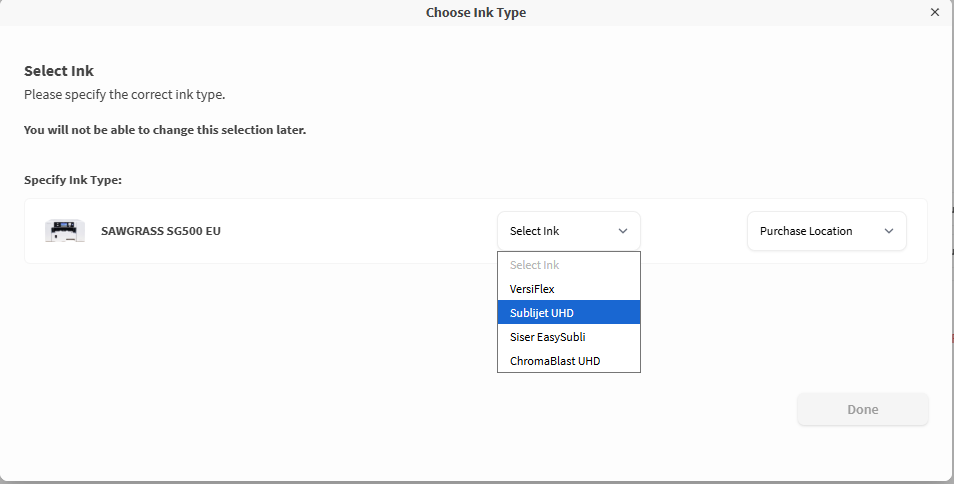Choose Siser EasySubli ink option
The image size is (954, 484).
point(569,337)
